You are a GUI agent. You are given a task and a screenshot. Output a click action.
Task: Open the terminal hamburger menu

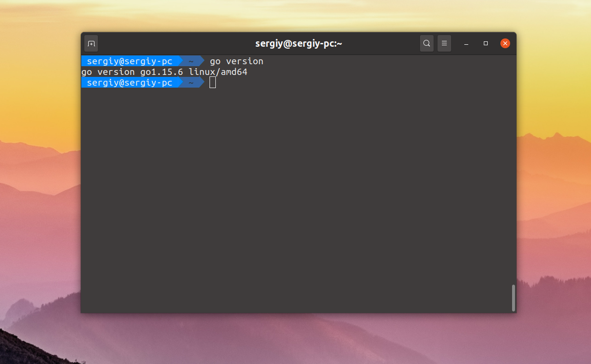point(444,43)
